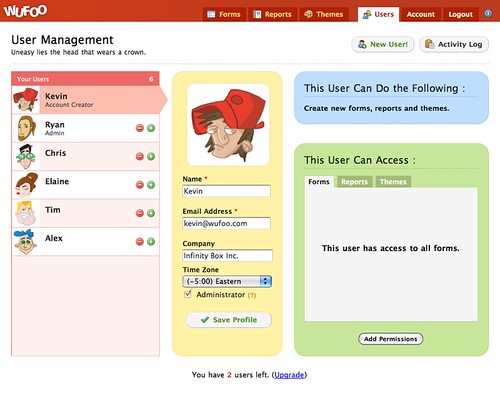Click the Name input field
Viewport: 500px width, 393px height.
click(x=227, y=191)
